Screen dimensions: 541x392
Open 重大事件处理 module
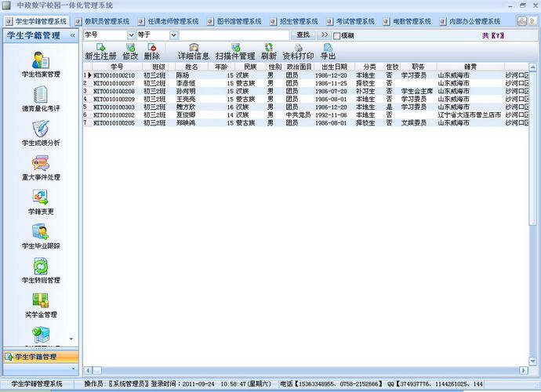(41, 168)
